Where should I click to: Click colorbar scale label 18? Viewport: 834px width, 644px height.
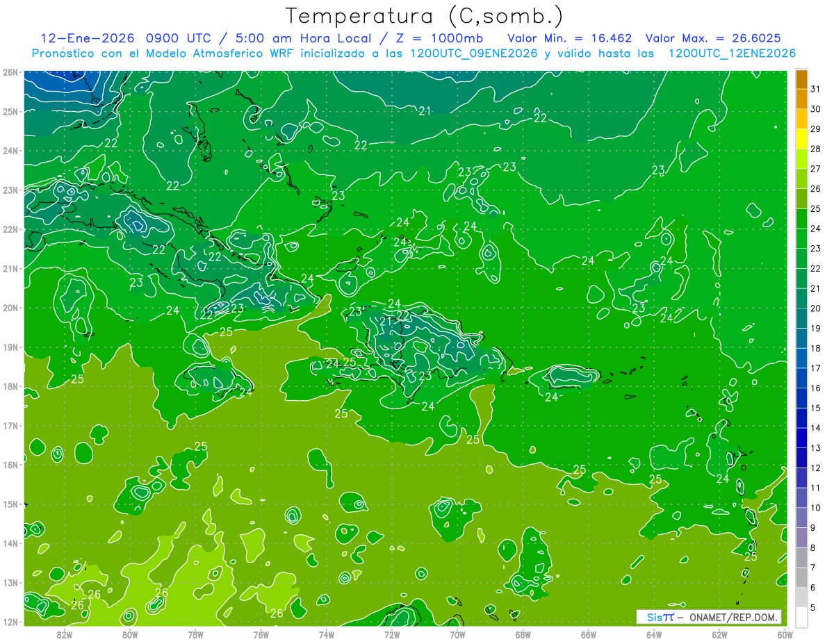[x=816, y=348]
